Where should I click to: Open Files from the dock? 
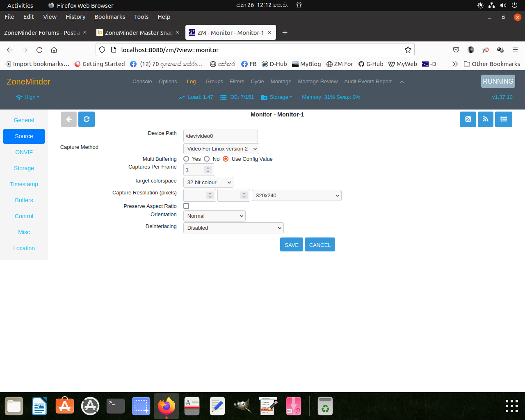(x=14, y=406)
